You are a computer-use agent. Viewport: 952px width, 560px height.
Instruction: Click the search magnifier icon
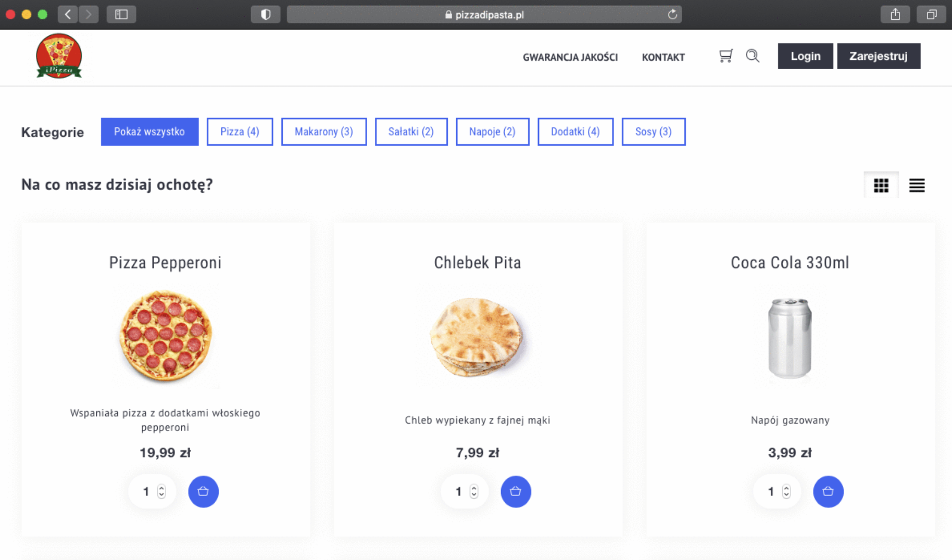point(752,56)
